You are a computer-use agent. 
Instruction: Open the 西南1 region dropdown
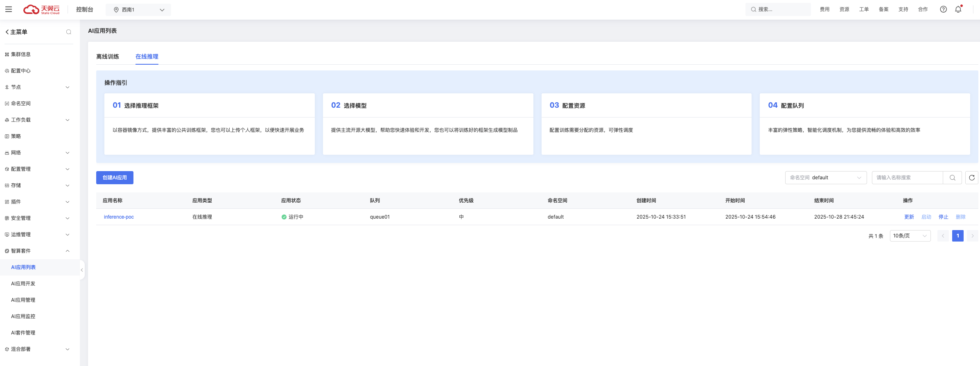pyautogui.click(x=138, y=10)
